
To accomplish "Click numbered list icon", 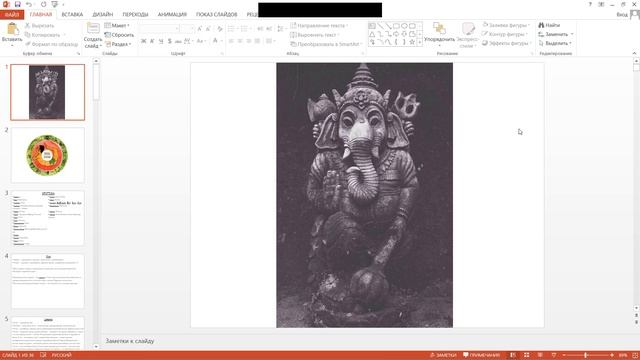I will [x=245, y=29].
